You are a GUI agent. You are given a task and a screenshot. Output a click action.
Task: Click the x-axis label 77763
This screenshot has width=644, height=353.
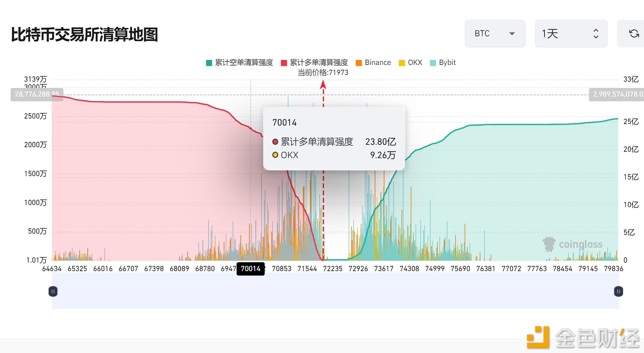(537, 269)
